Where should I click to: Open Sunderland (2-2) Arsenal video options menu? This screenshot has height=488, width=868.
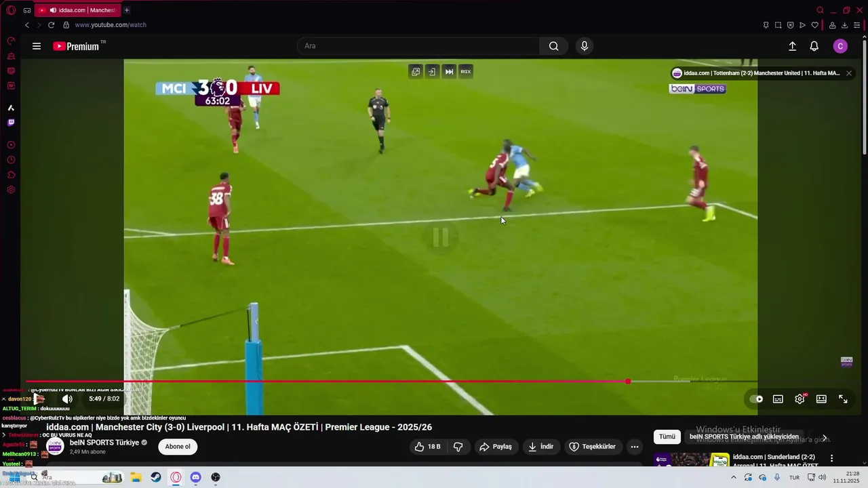[x=832, y=458]
